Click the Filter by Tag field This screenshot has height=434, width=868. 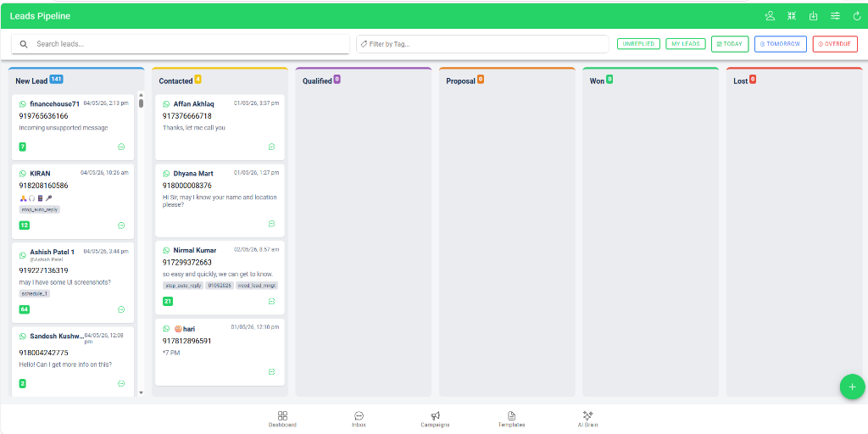tap(482, 44)
